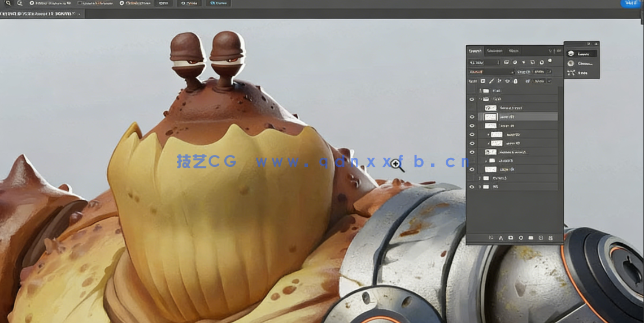Viewport: 644px width, 323px height.
Task: Open Layers from the collapsed panel dock
Action: (581, 54)
